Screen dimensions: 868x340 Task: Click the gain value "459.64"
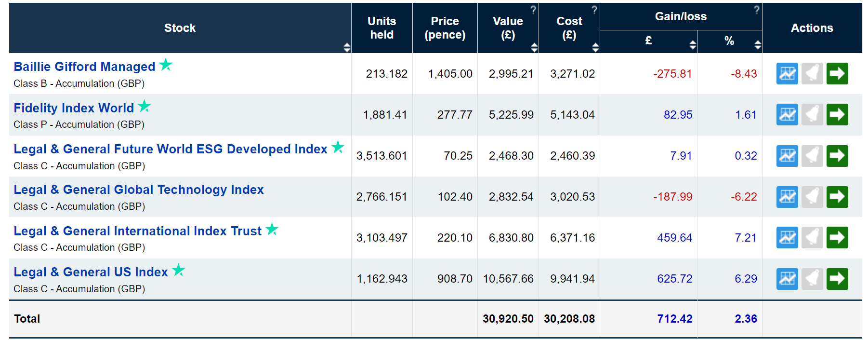tap(675, 238)
